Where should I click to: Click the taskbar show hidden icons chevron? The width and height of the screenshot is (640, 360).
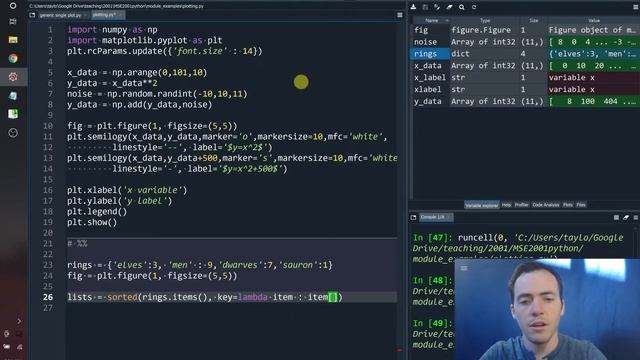point(19,321)
